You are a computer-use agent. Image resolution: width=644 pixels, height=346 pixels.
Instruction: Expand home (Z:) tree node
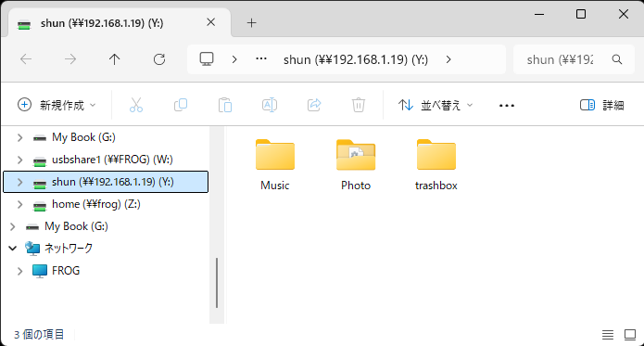[x=19, y=204]
